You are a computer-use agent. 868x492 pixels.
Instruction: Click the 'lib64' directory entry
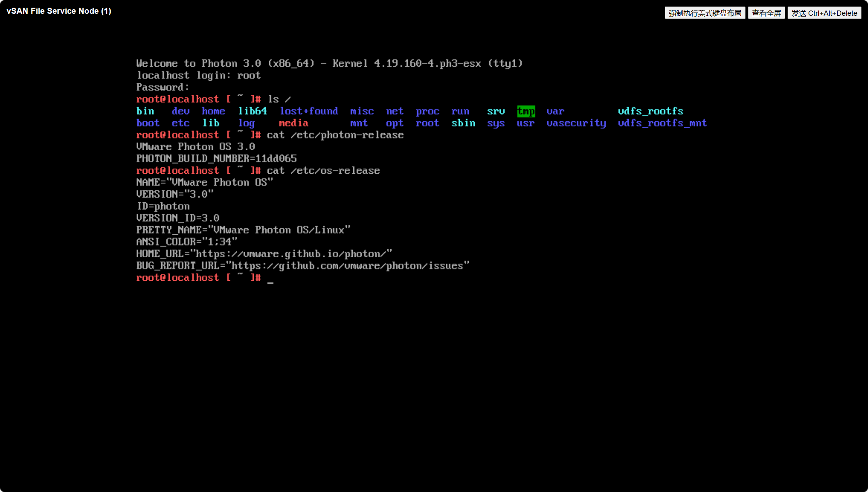pos(253,111)
